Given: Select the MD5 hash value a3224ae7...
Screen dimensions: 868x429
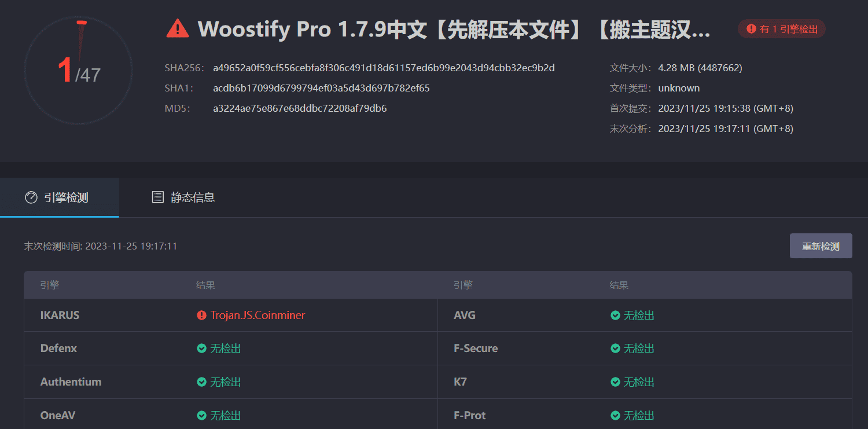Looking at the screenshot, I should tap(300, 108).
